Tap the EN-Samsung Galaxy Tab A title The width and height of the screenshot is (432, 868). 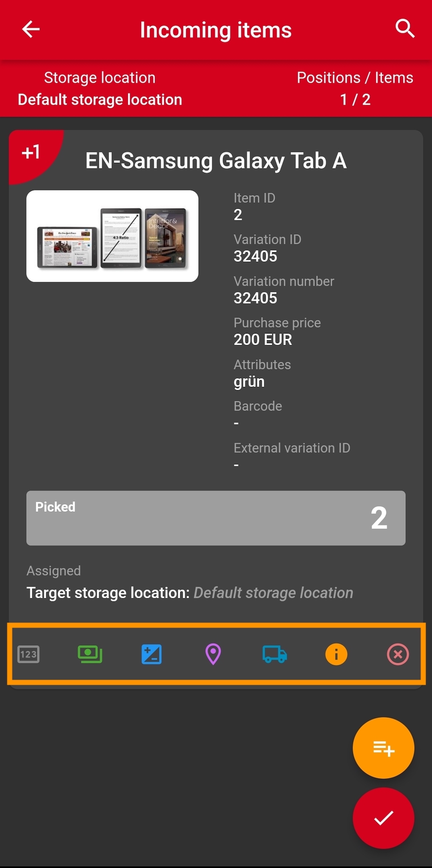tap(216, 161)
